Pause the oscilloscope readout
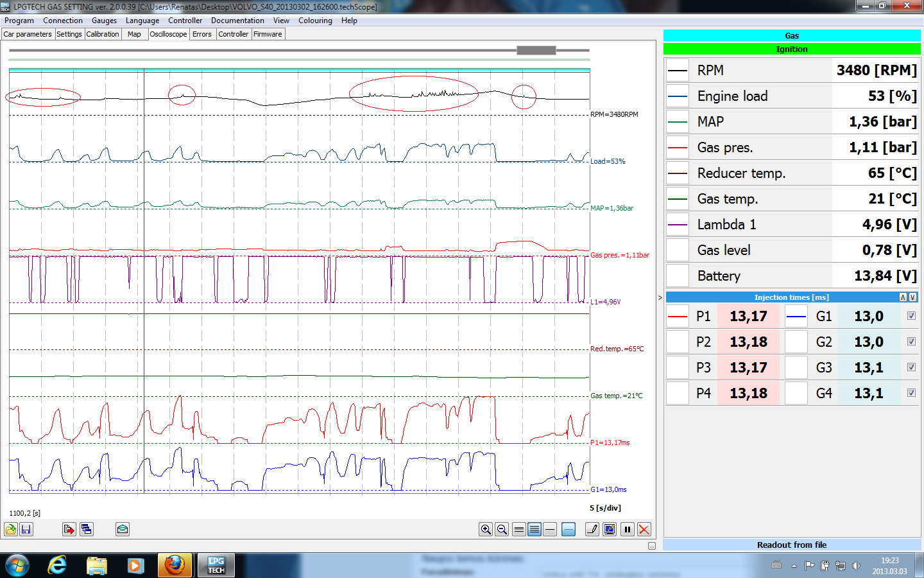The image size is (924, 578). coord(628,529)
